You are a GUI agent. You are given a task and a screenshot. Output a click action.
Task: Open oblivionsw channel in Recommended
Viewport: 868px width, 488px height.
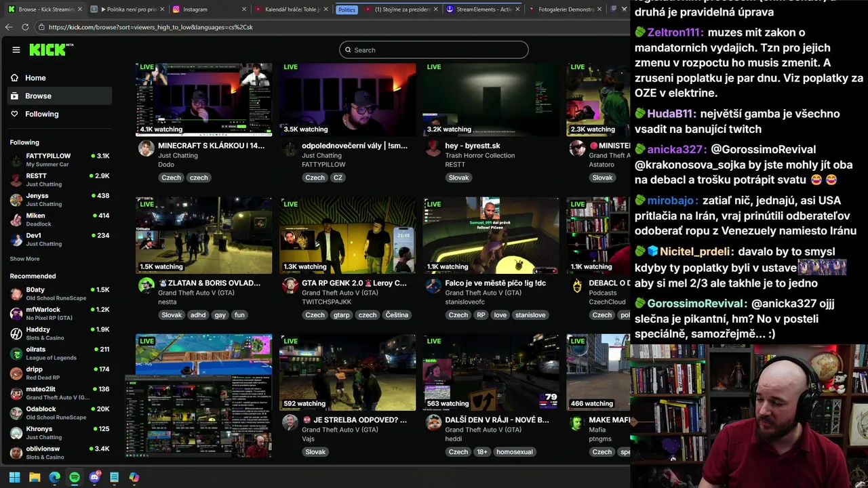click(60, 453)
